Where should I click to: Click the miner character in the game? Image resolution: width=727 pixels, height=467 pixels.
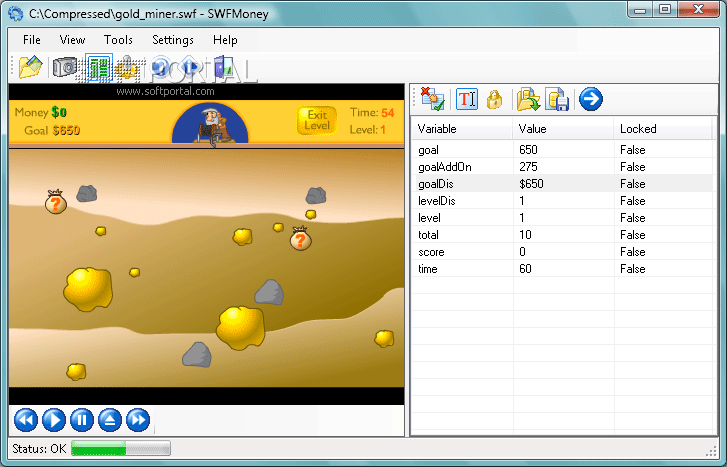pos(212,125)
